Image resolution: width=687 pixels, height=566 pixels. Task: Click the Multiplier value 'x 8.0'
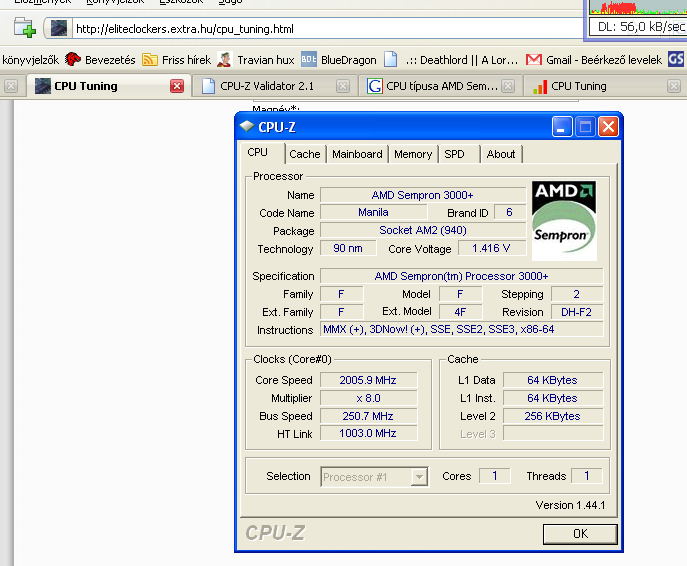point(368,398)
